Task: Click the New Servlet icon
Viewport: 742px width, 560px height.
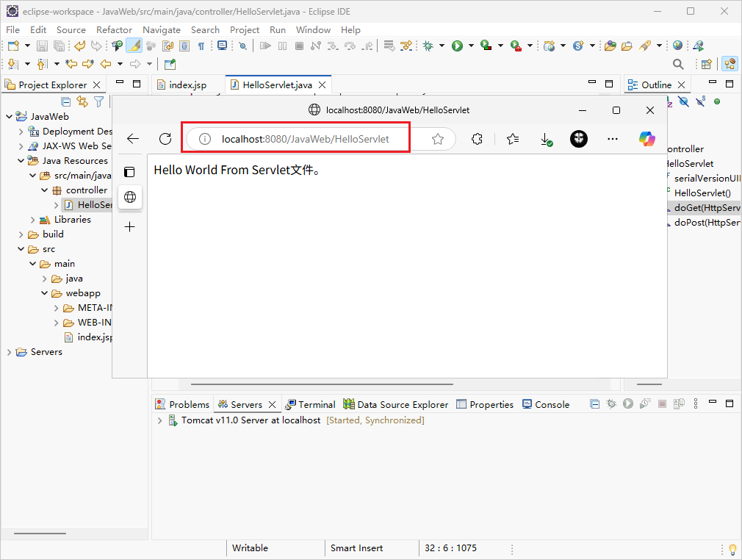Action: tap(577, 46)
